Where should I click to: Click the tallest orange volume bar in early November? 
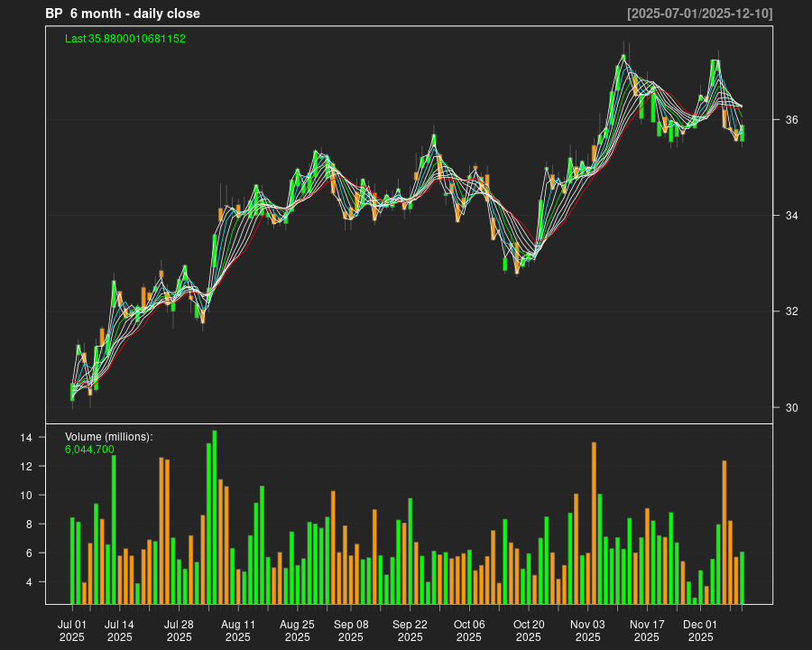594,523
